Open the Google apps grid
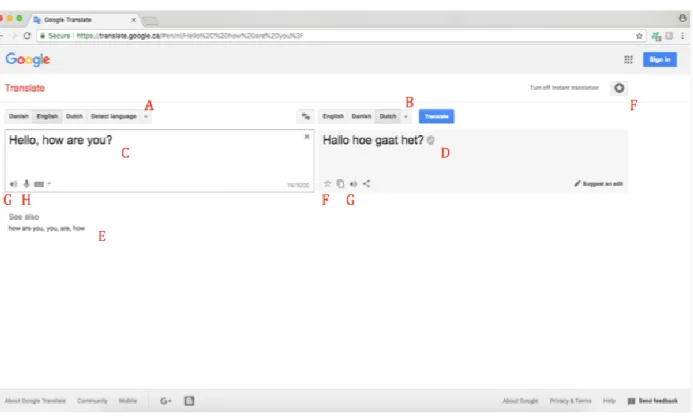The image size is (693, 418). point(628,60)
